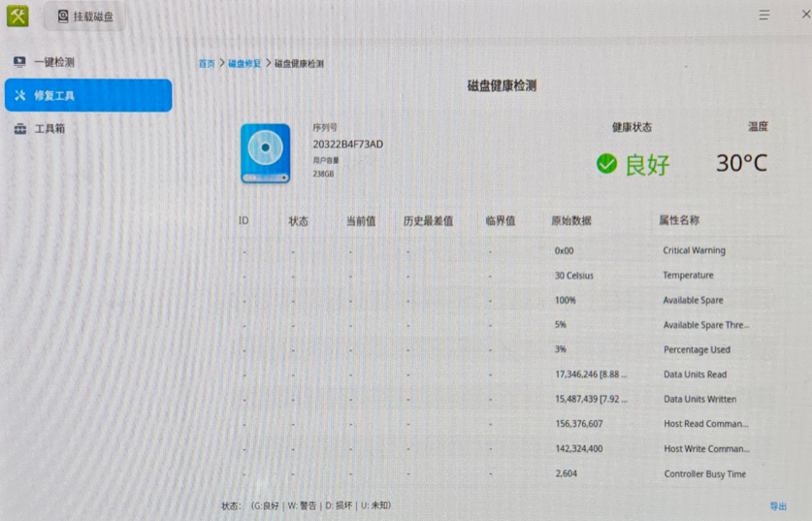Close the window with the X
The height and width of the screenshot is (521, 812).
[x=806, y=15]
